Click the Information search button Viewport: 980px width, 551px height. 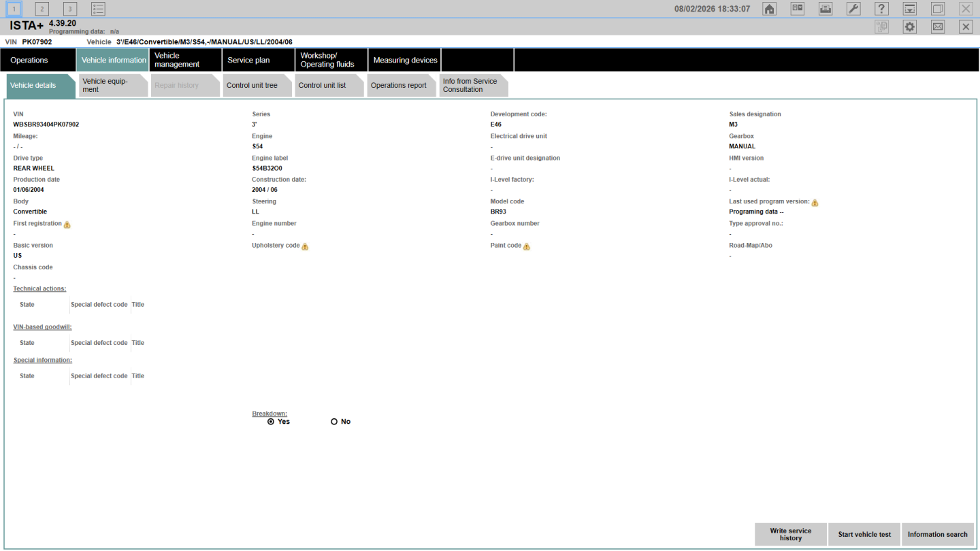coord(937,535)
